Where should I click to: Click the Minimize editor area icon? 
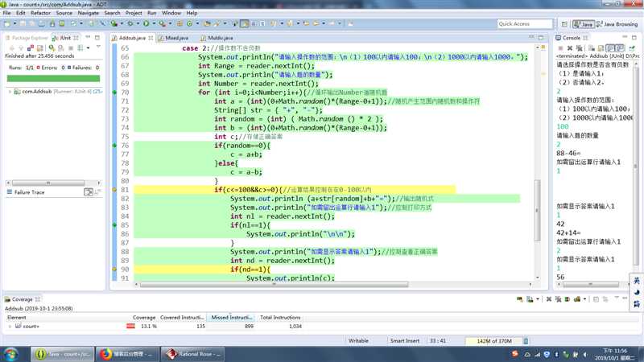(x=531, y=37)
